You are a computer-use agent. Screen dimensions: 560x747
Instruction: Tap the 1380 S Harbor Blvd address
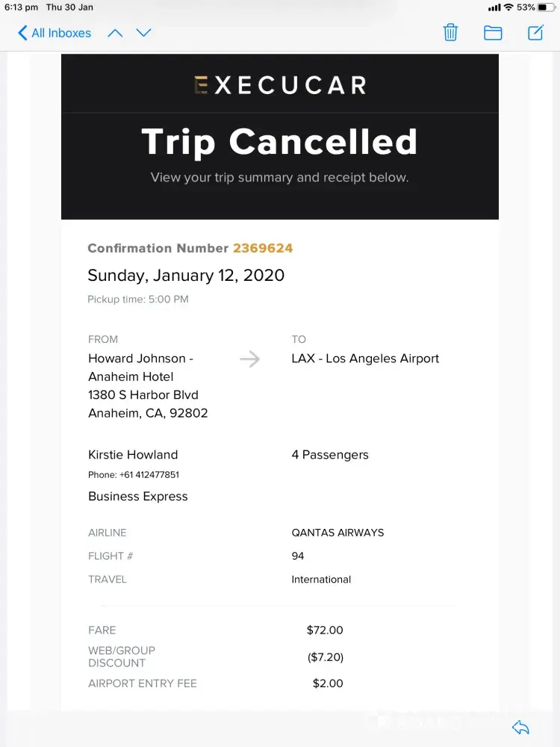(143, 394)
